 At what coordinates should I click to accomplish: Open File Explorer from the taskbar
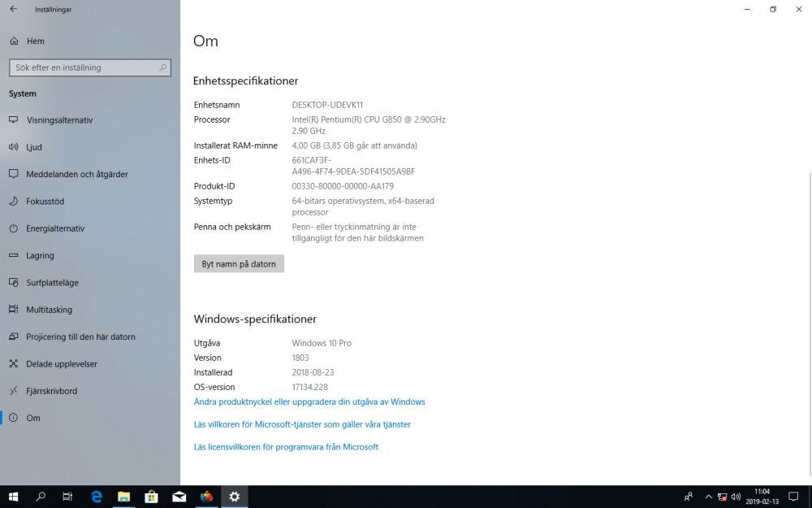123,497
